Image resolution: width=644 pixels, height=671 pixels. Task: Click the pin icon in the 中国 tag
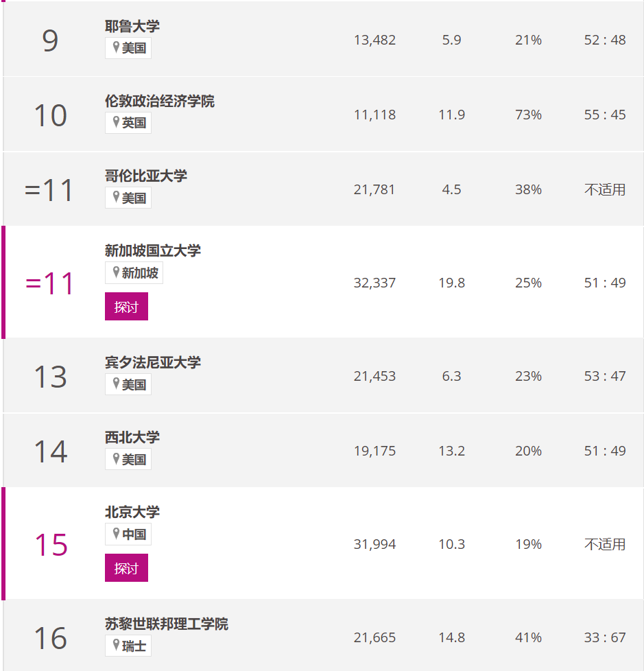point(116,533)
